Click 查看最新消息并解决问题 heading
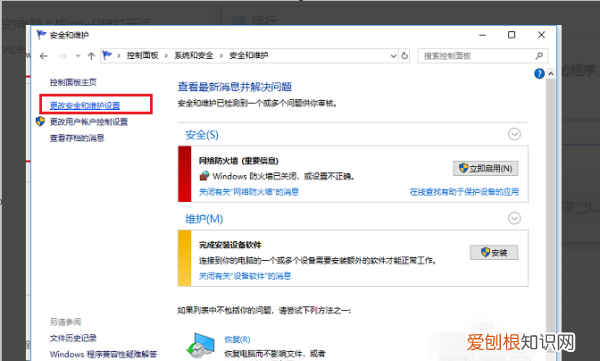Viewport: 600px width, 361px height. pos(235,87)
